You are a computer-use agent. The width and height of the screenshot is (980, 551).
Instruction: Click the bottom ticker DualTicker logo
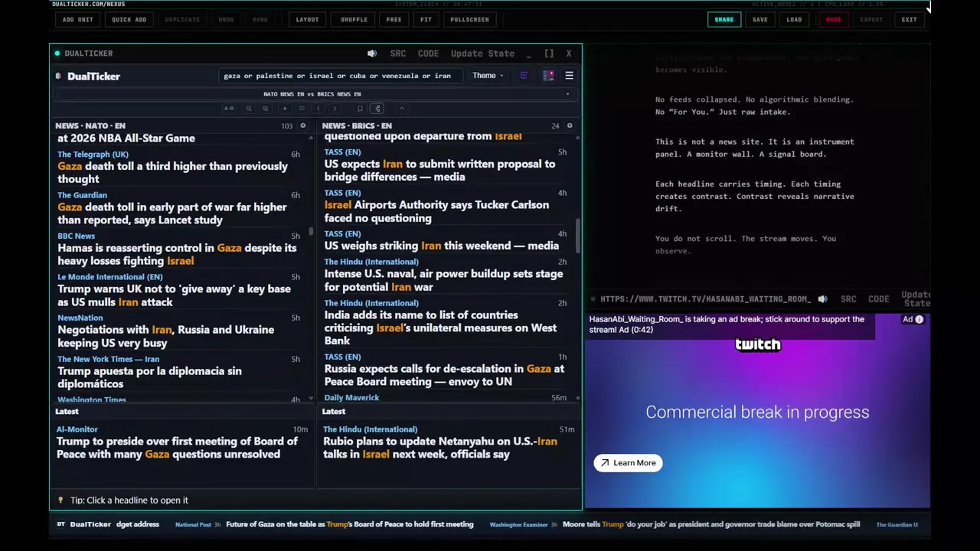61,524
